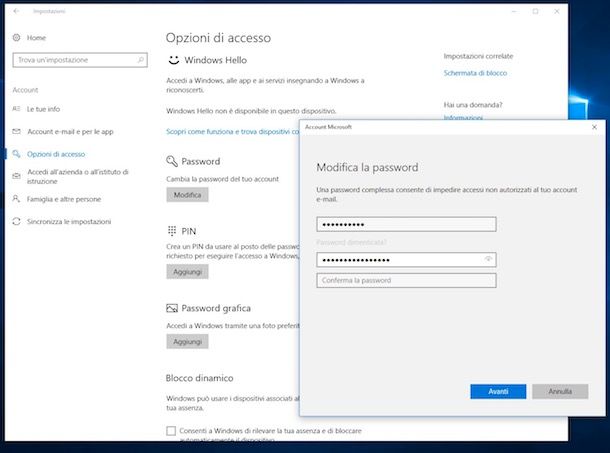The width and height of the screenshot is (610, 453).
Task: Click the Informazioni link under Hai una domanda
Action: click(463, 117)
